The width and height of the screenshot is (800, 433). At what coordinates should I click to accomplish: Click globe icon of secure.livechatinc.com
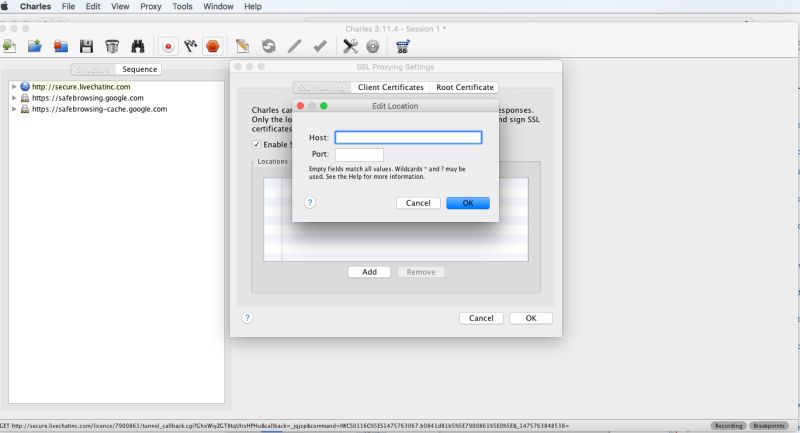pyautogui.click(x=24, y=87)
